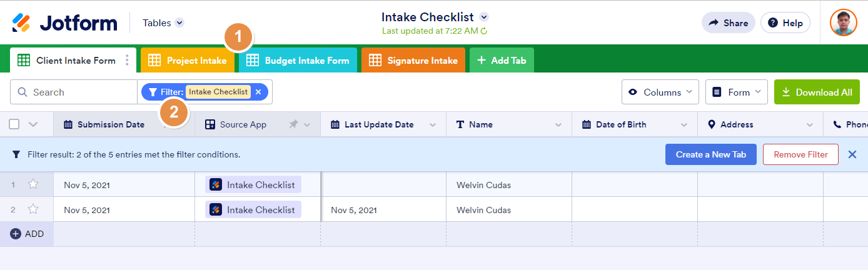868x270 pixels.
Task: Switch to the Signature Intake tab
Action: [x=413, y=61]
